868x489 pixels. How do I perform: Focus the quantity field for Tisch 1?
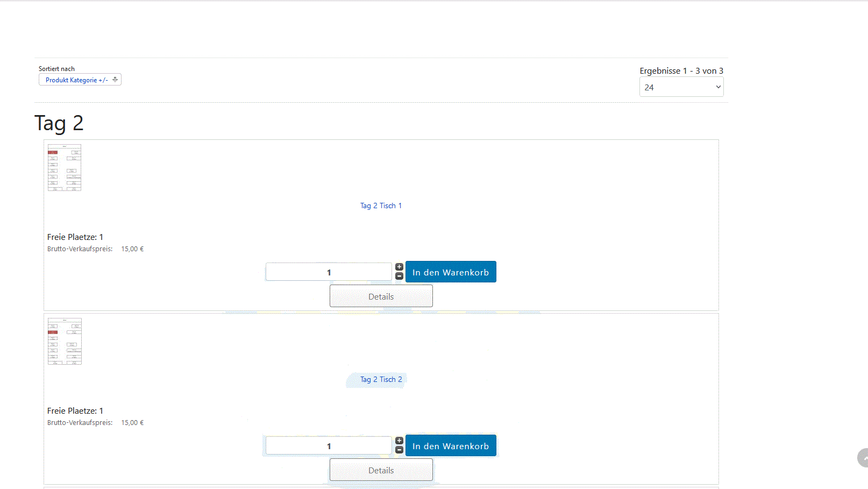329,272
